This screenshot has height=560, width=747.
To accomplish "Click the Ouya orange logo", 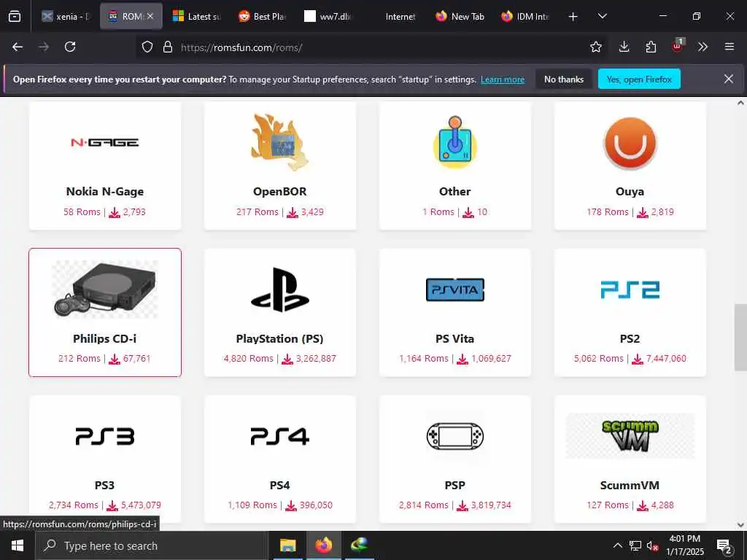I will pos(630,143).
